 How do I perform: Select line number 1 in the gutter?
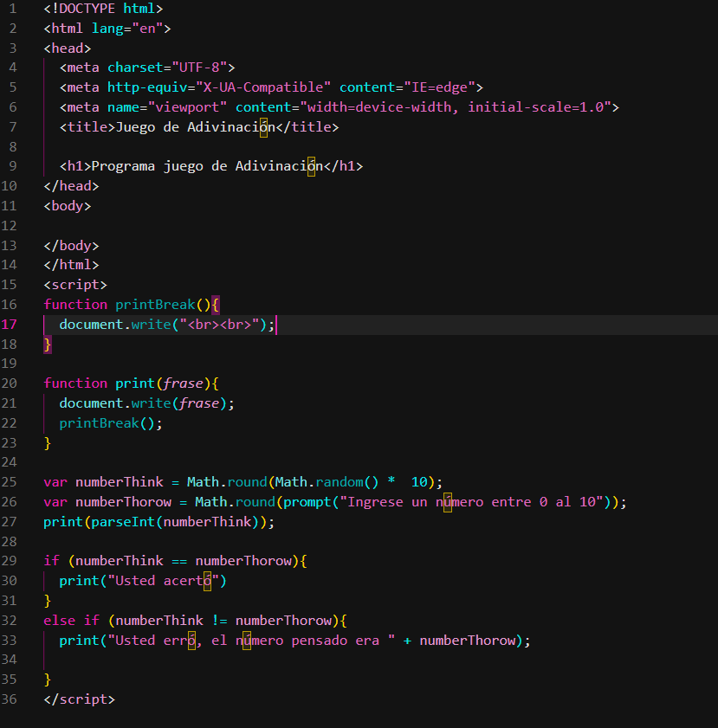[x=12, y=9]
